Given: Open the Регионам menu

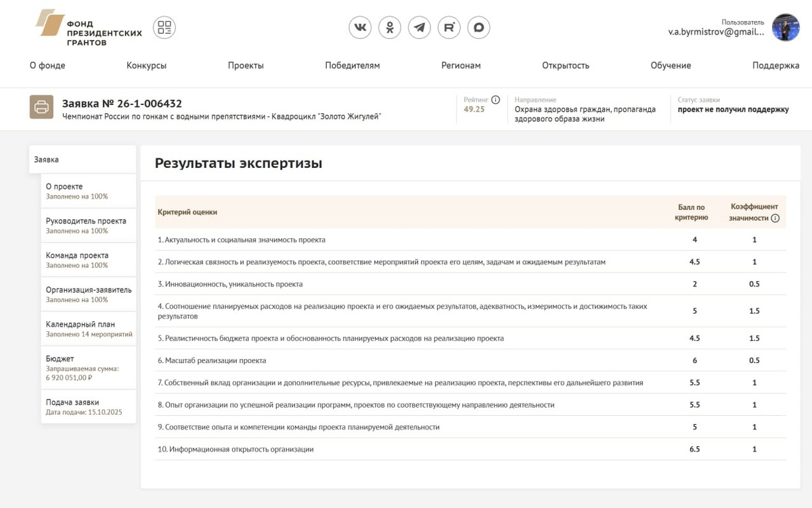Looking at the screenshot, I should click(461, 66).
